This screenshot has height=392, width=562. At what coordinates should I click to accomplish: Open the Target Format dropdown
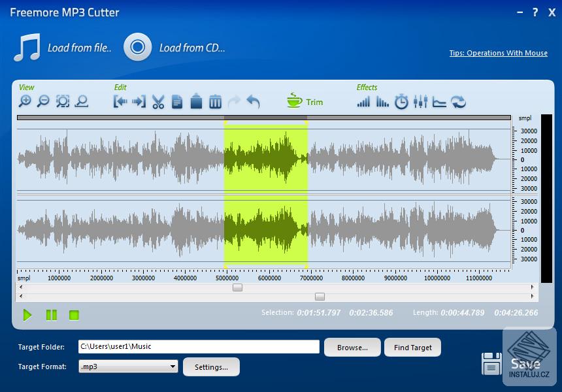pos(128,367)
